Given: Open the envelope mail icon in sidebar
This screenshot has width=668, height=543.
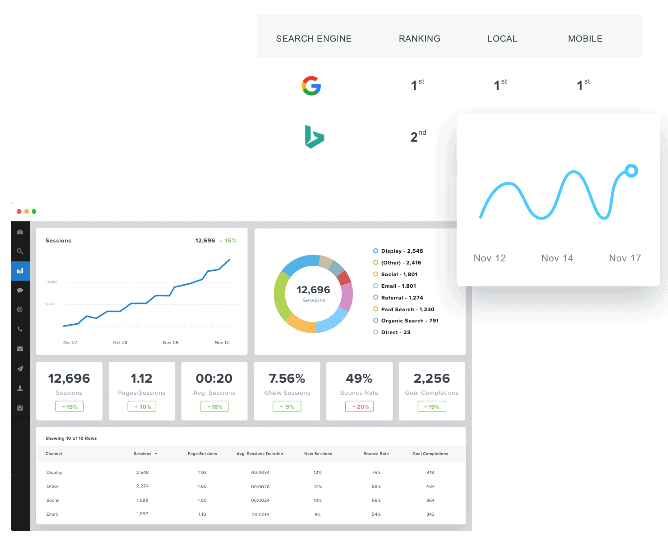Looking at the screenshot, I should 20,349.
